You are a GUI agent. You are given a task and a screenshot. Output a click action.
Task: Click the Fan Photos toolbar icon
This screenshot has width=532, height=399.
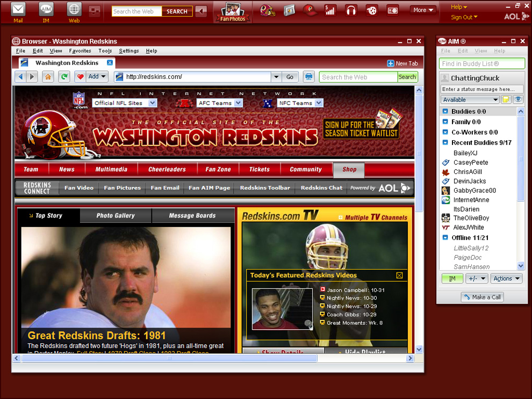(233, 12)
